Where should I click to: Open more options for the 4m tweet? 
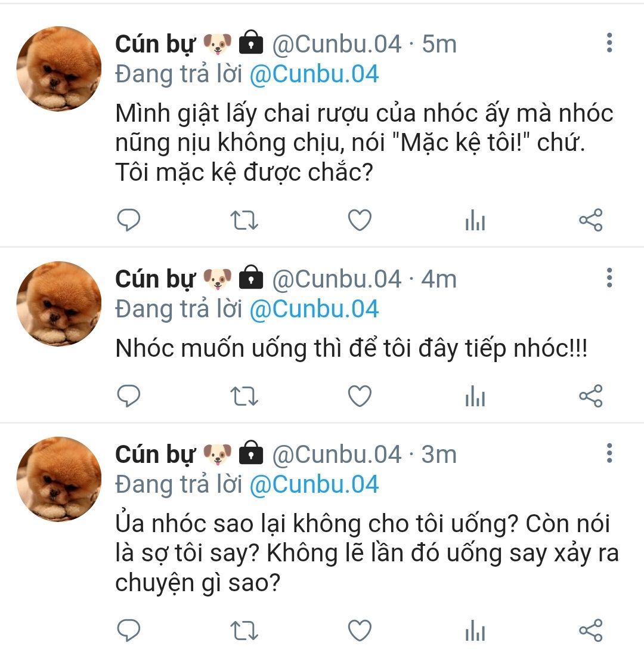point(609,278)
